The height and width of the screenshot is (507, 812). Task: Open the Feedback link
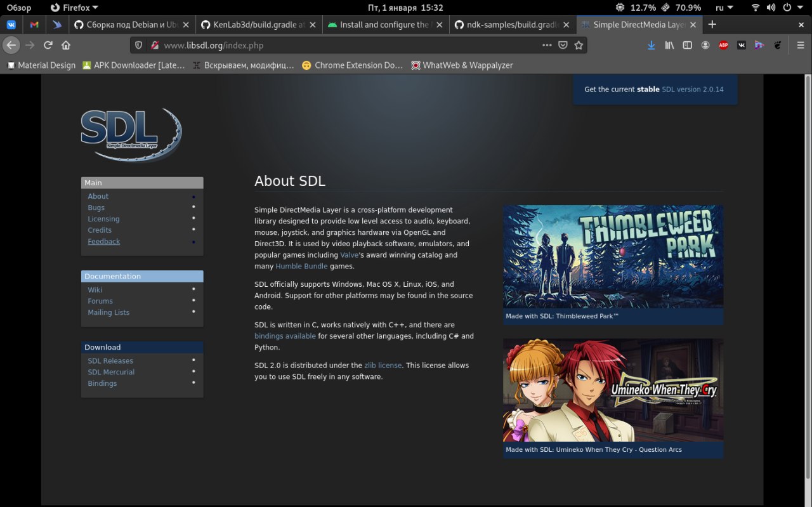click(x=103, y=241)
